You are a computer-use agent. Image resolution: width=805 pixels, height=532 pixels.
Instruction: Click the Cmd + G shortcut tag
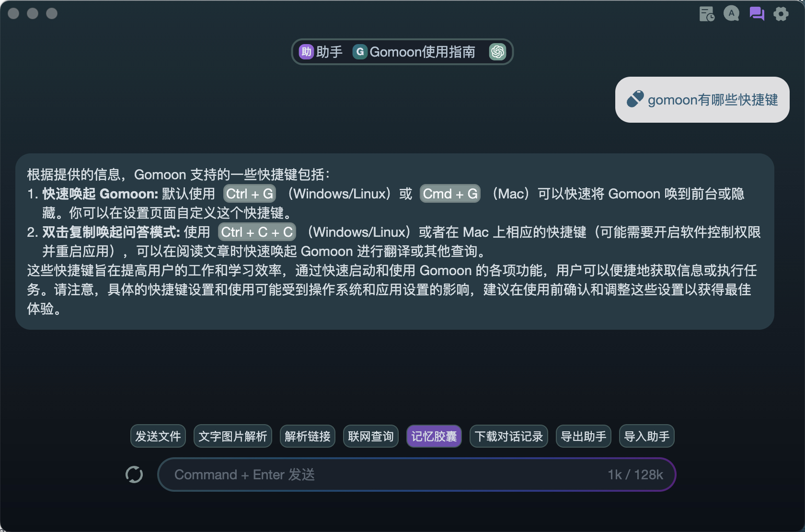[x=450, y=194]
